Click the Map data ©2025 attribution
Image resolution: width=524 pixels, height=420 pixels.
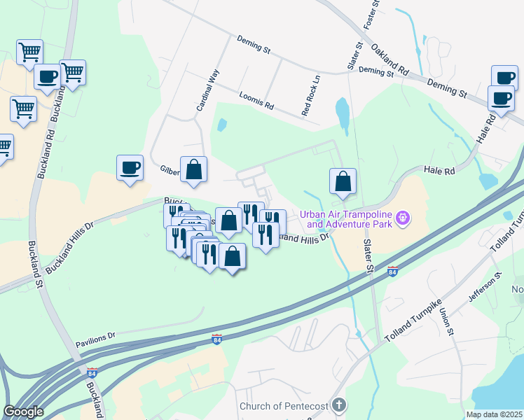[x=495, y=414]
